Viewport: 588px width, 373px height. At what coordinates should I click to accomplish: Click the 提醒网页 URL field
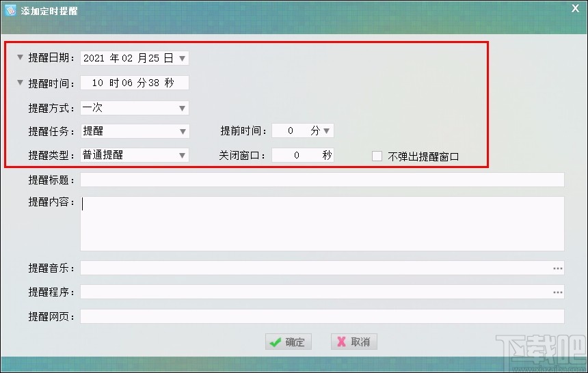pyautogui.click(x=322, y=316)
